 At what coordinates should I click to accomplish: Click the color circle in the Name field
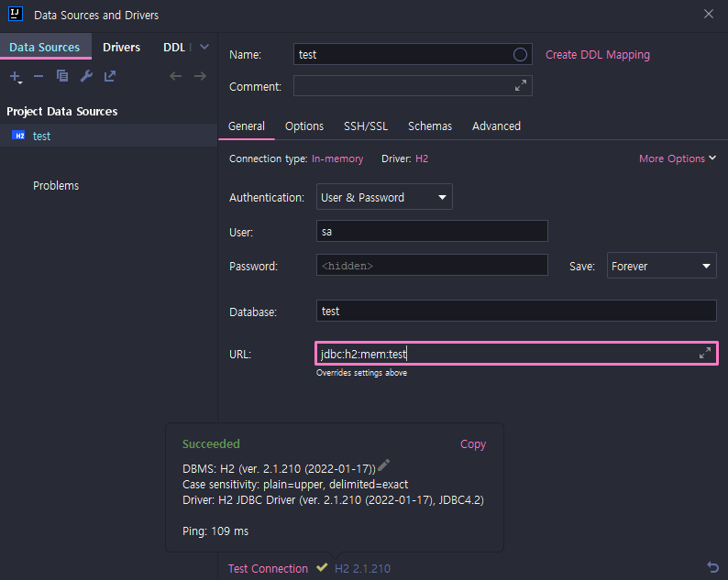[520, 55]
